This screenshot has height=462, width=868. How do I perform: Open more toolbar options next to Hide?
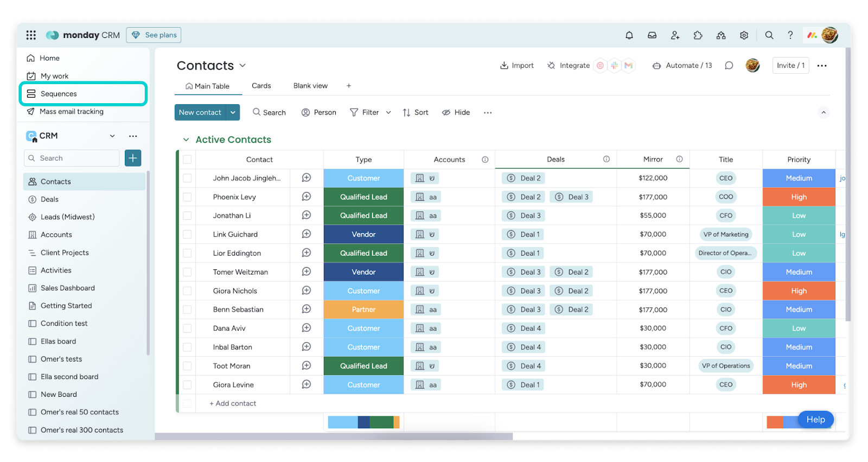(x=488, y=112)
